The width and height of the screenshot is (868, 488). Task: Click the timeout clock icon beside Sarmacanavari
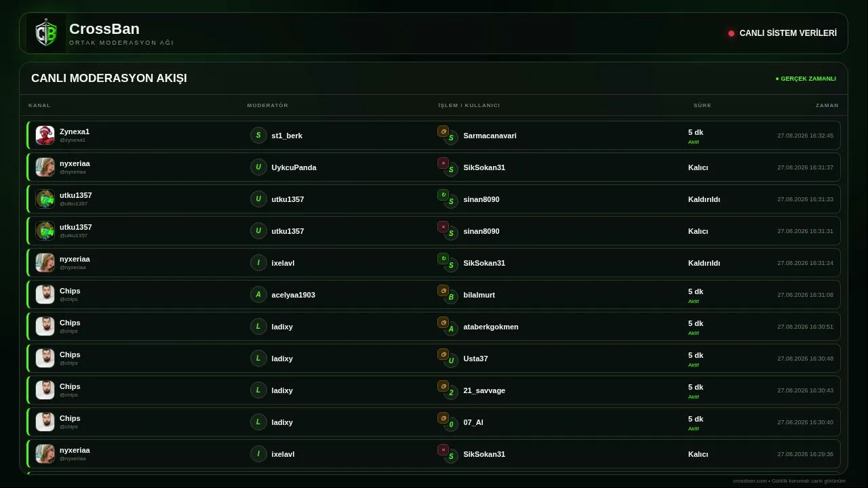tap(443, 131)
